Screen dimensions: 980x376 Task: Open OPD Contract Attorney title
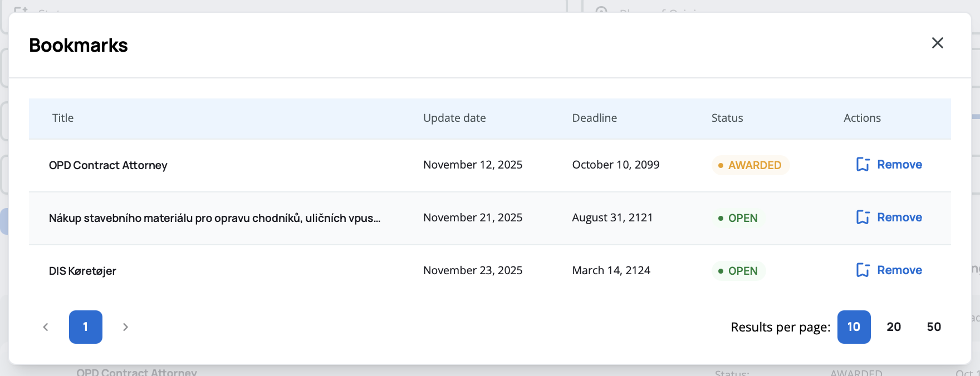[108, 165]
